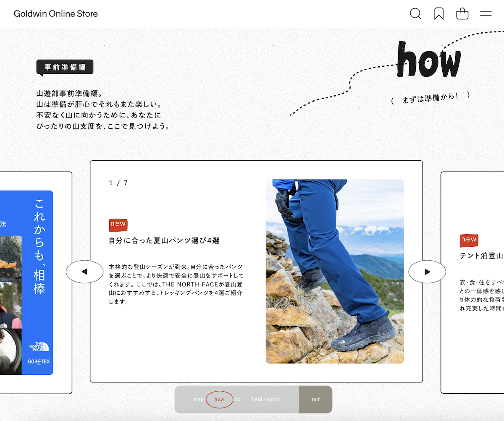Select the "map" navigation item
This screenshot has height=421, width=504.
[x=199, y=399]
